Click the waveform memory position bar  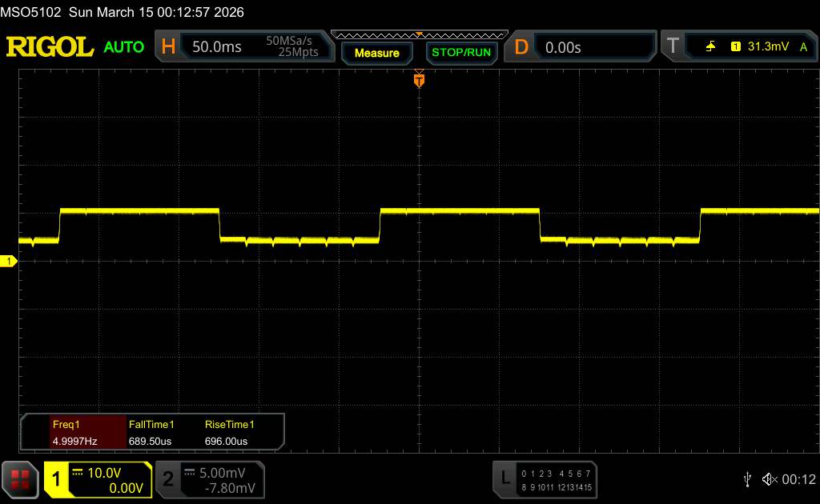pyautogui.click(x=419, y=34)
